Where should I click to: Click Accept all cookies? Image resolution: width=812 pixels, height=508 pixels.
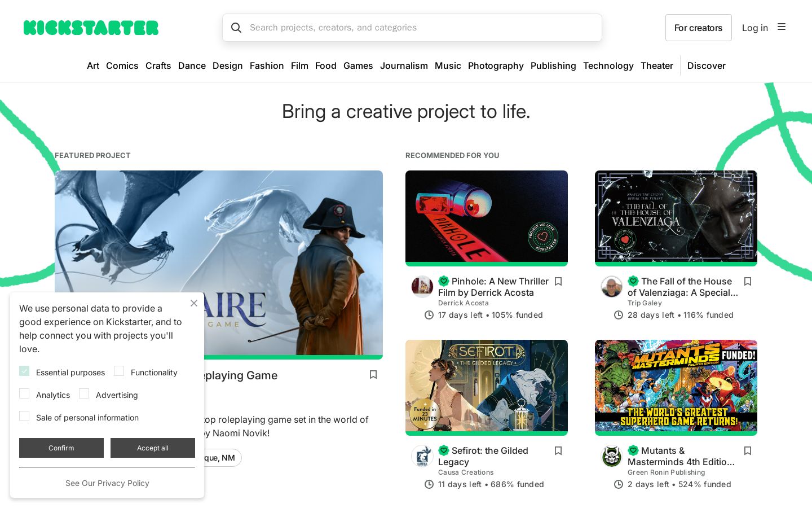click(153, 448)
